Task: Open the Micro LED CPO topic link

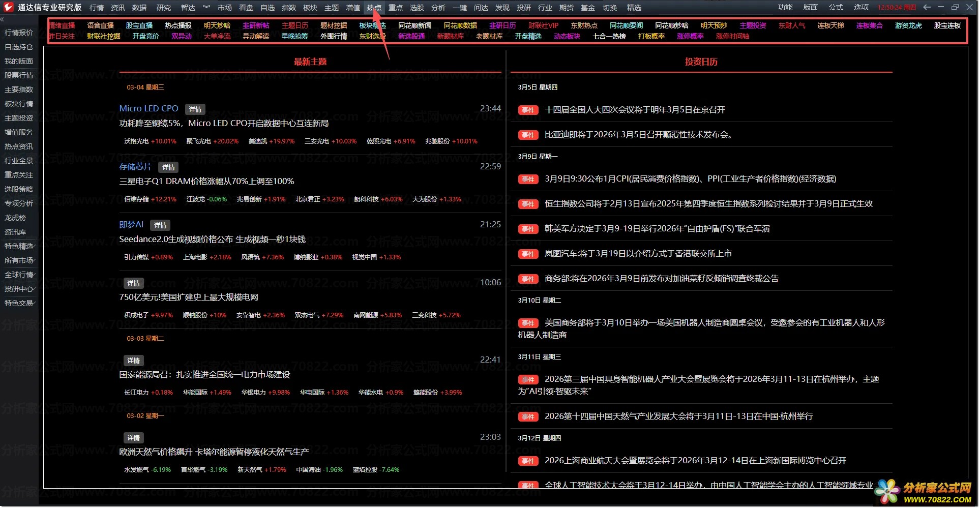Action: click(149, 108)
